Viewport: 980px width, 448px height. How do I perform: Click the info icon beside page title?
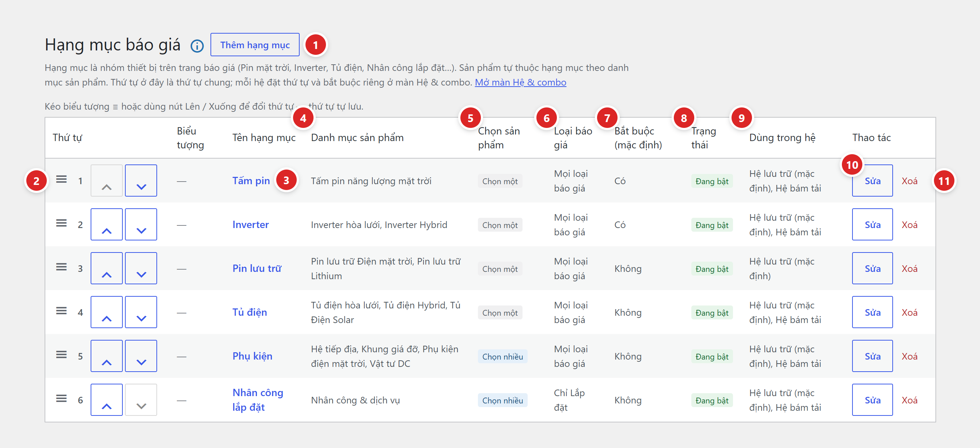point(197,46)
